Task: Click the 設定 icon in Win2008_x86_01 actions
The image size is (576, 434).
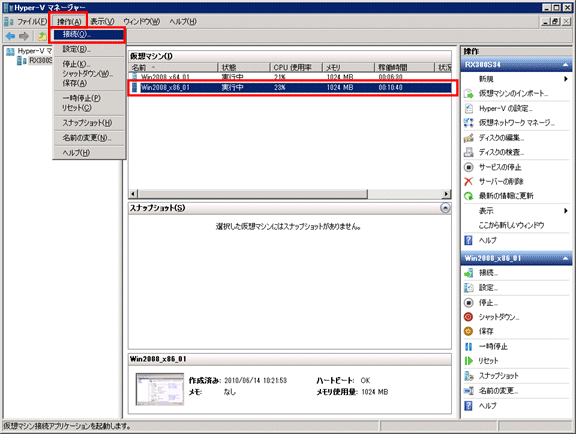Action: [x=469, y=288]
